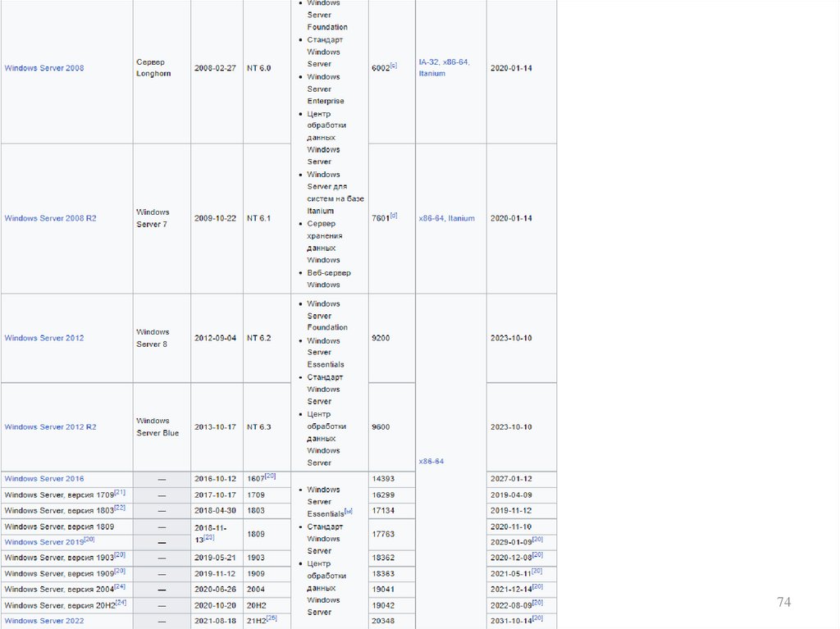The height and width of the screenshot is (629, 840).
Task: Select NT 6.1 kernel version
Action: coord(258,218)
